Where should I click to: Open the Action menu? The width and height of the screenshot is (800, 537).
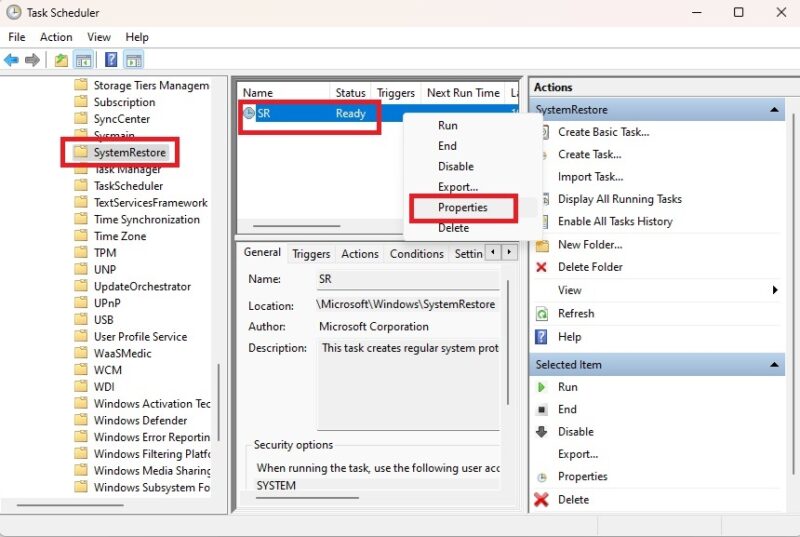pyautogui.click(x=56, y=37)
